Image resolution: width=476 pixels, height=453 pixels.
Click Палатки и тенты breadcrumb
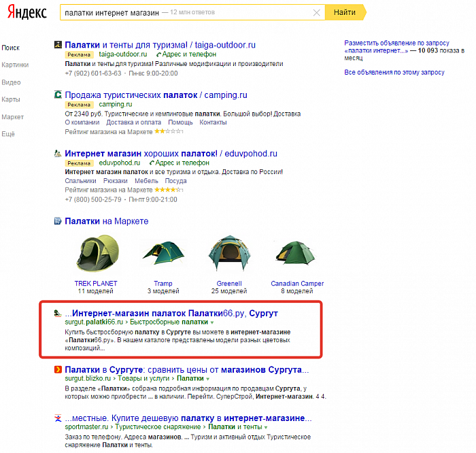235,427
